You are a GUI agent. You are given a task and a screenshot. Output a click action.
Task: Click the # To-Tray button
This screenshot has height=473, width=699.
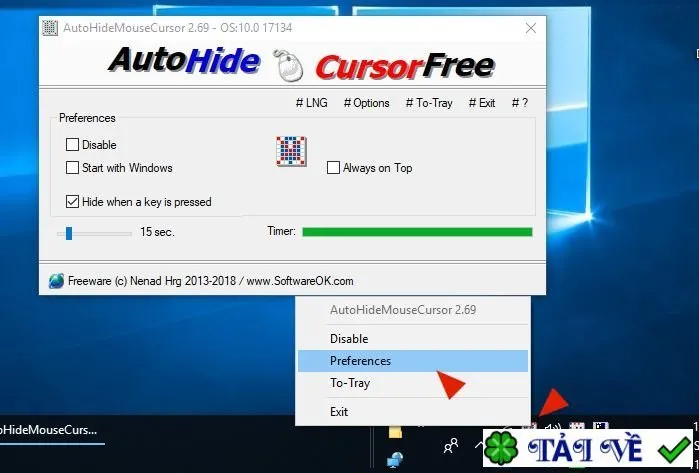point(429,103)
